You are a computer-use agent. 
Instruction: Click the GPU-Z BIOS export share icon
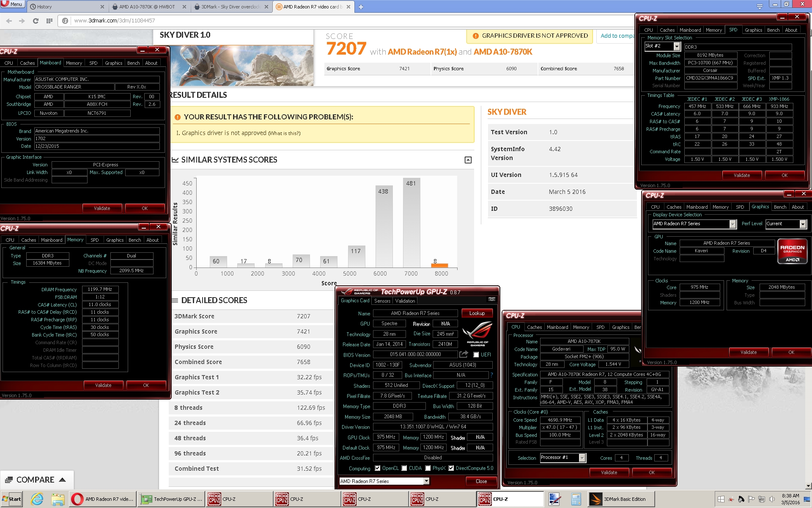(x=464, y=354)
